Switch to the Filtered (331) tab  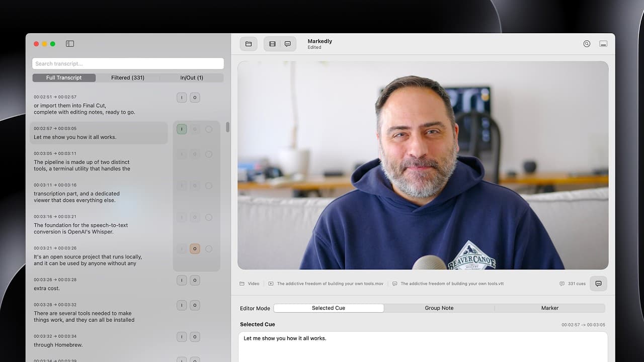[128, 78]
